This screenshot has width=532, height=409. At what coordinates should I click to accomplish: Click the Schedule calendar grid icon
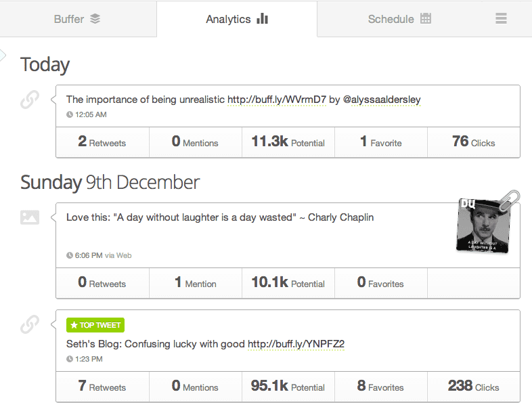[x=426, y=18]
